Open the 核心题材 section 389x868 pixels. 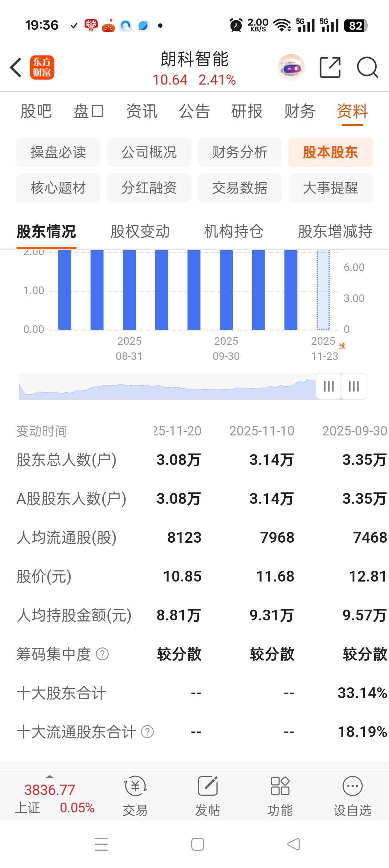pos(58,188)
